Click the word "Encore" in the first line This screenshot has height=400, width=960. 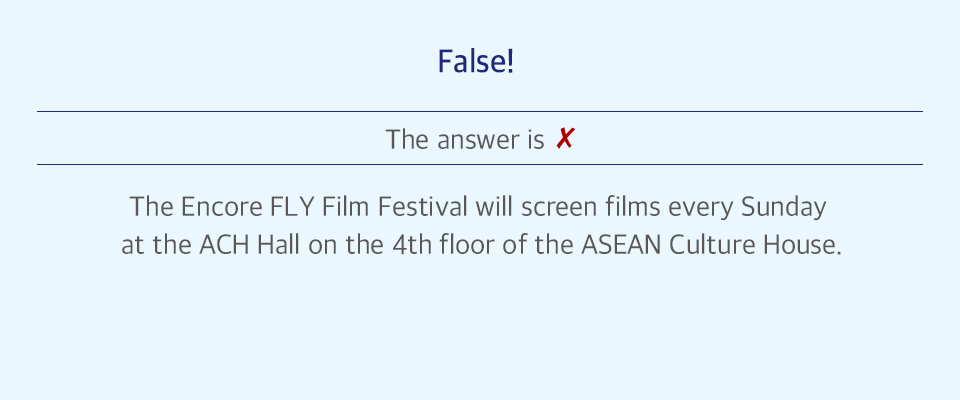coord(222,206)
